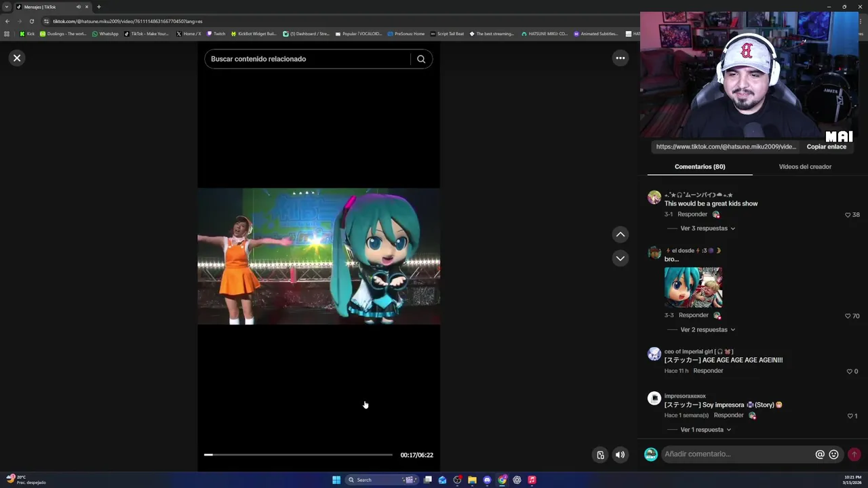Click the taskbar Search box
868x488 pixels.
381,480
